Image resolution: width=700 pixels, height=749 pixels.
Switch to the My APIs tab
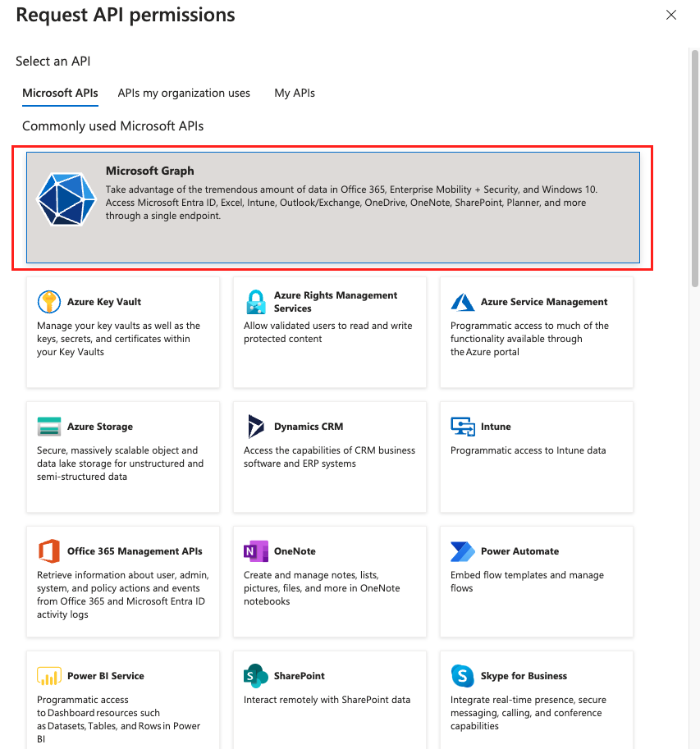(x=295, y=94)
